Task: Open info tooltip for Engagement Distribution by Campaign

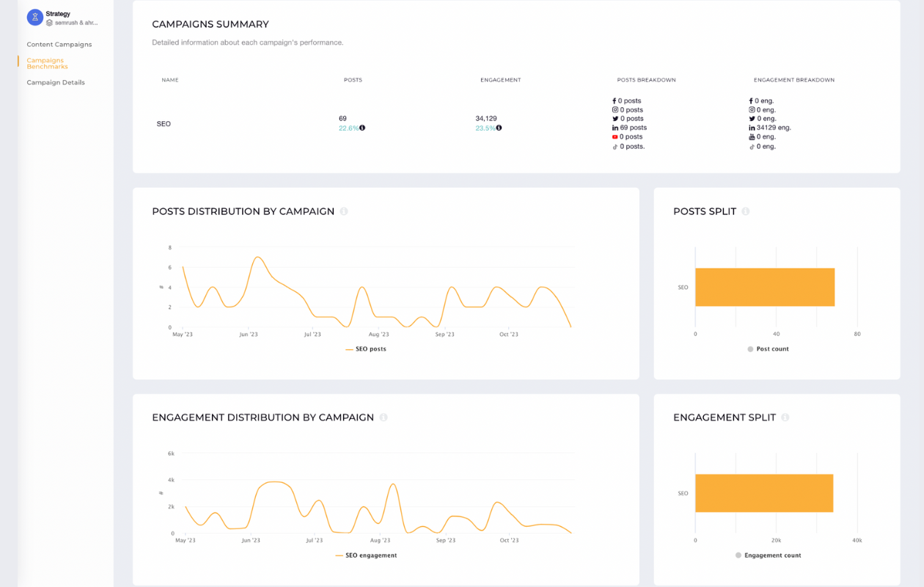Action: [x=384, y=418]
